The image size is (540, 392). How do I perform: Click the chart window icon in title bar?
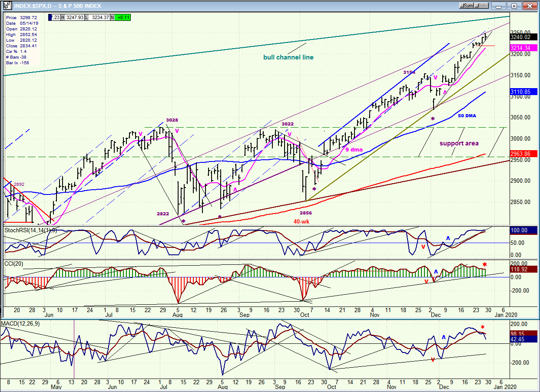tap(6, 6)
